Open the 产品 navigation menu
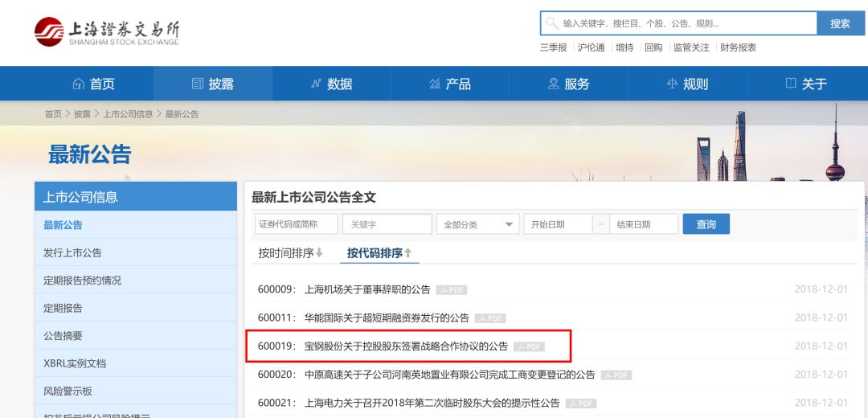 [x=450, y=84]
